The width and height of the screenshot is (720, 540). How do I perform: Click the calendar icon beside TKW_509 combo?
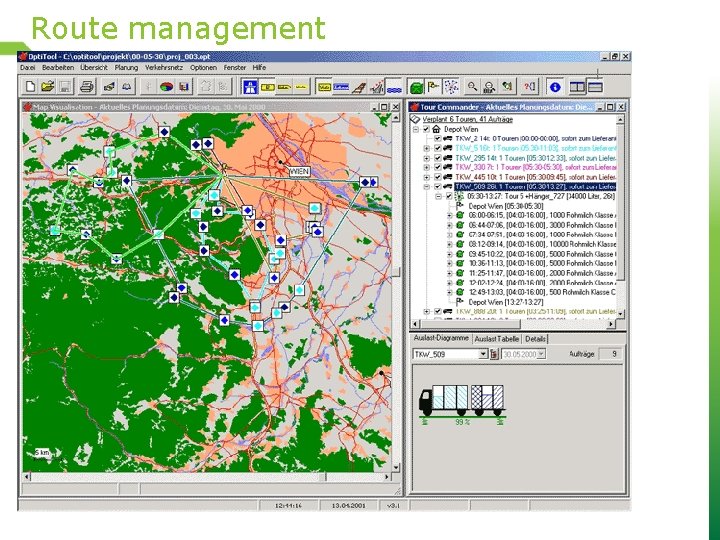coord(494,354)
